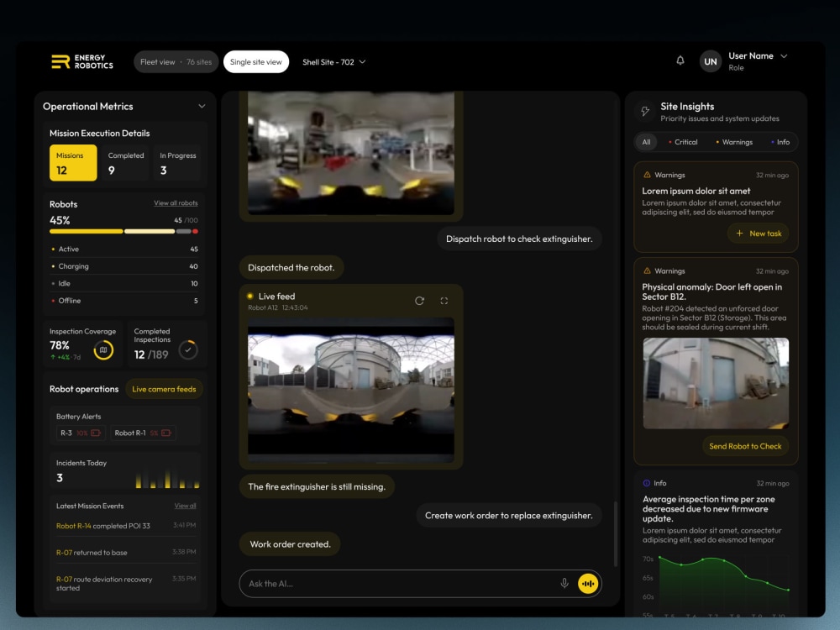The height and width of the screenshot is (630, 840).
Task: Switch to Fleet view
Action: 176,61
